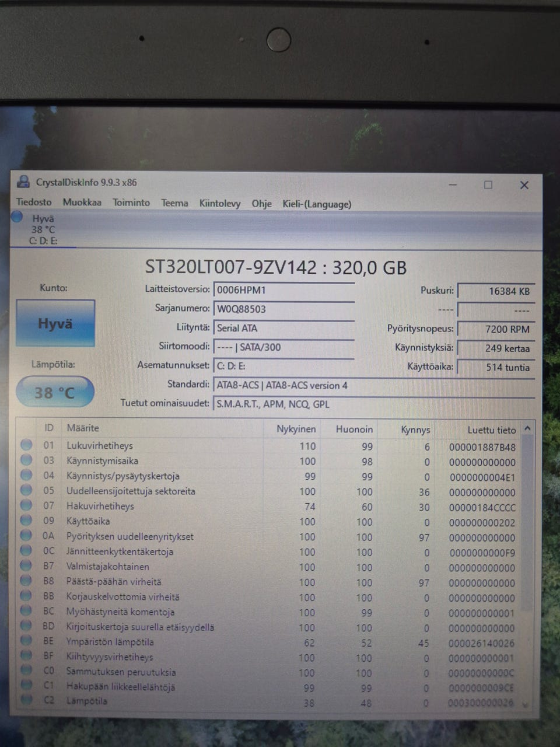Click status circle for Kiihtyvyysvirhetiheys row
The width and height of the screenshot is (560, 747).
tap(26, 656)
